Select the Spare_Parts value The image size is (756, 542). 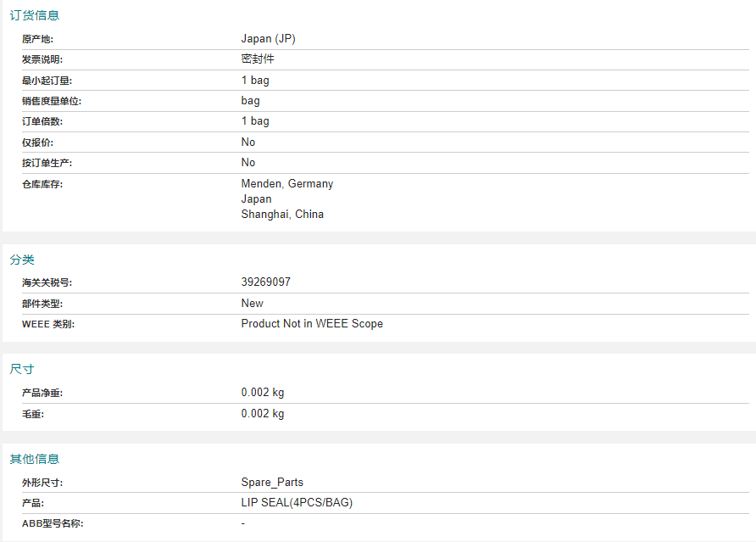coord(272,482)
